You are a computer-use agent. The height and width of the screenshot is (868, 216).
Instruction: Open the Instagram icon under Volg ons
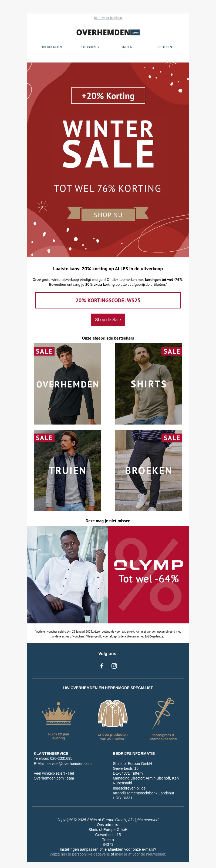(114, 666)
